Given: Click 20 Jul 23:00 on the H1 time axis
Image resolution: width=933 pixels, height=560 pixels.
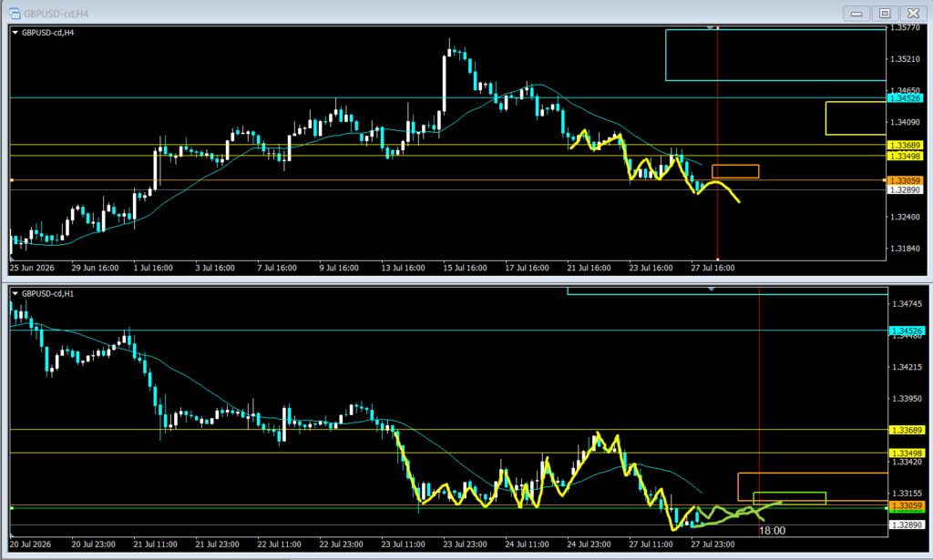Looking at the screenshot, I should click(94, 545).
